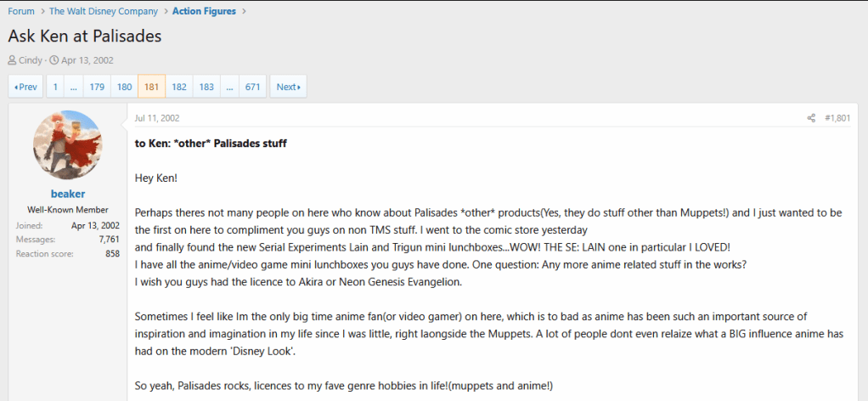Select page 179 in pagination
This screenshot has height=401, width=868.
pyautogui.click(x=97, y=87)
